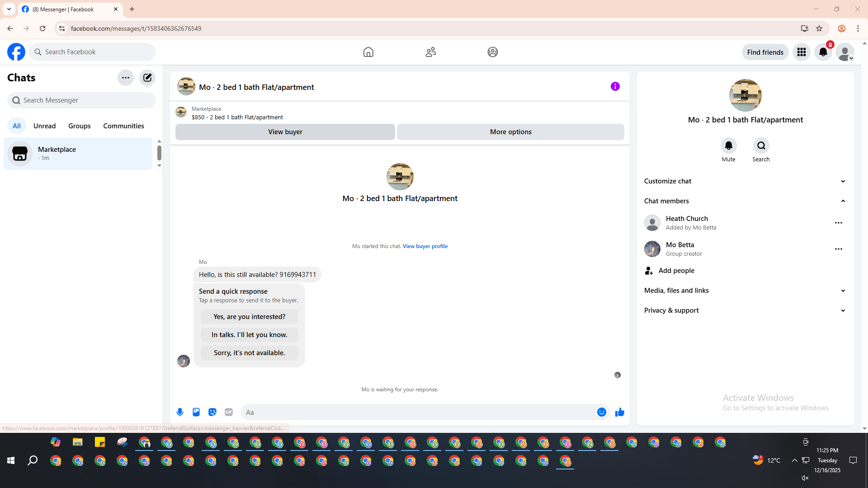Expand the Customize chat section

point(745,181)
